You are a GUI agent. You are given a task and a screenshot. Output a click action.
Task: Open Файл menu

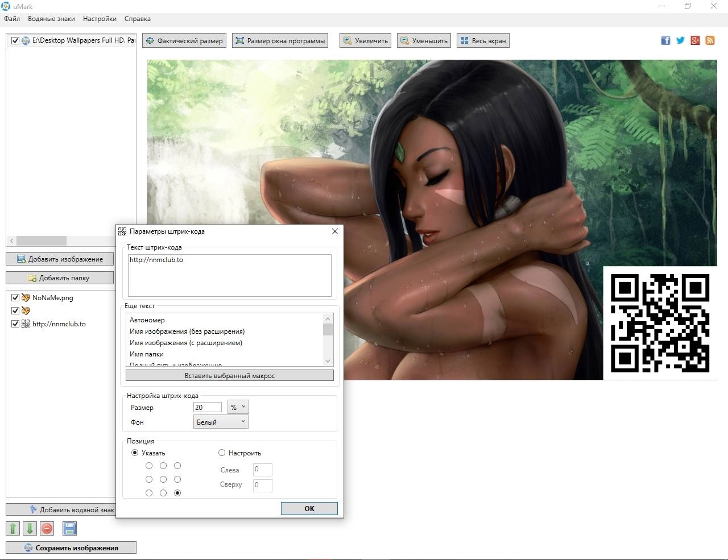click(12, 19)
